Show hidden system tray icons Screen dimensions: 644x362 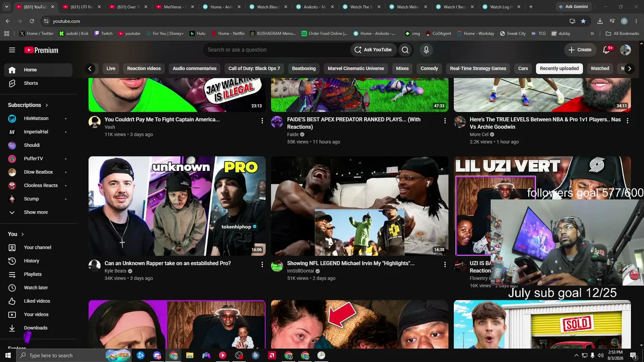click(576, 355)
